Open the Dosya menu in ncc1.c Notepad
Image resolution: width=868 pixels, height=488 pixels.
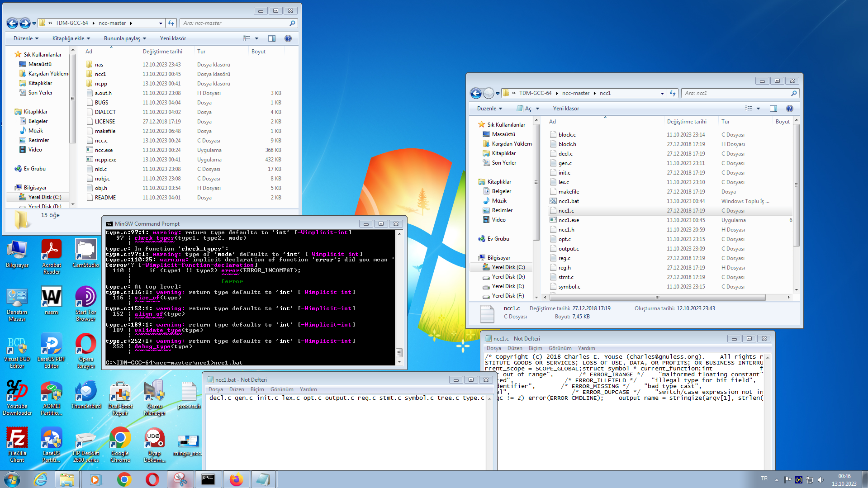tap(493, 348)
